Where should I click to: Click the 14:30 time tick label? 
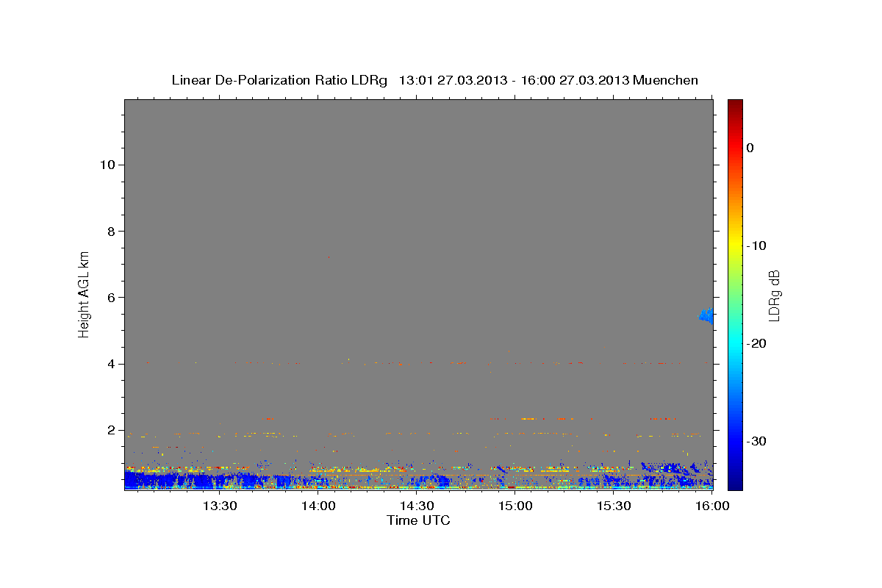[x=417, y=506]
